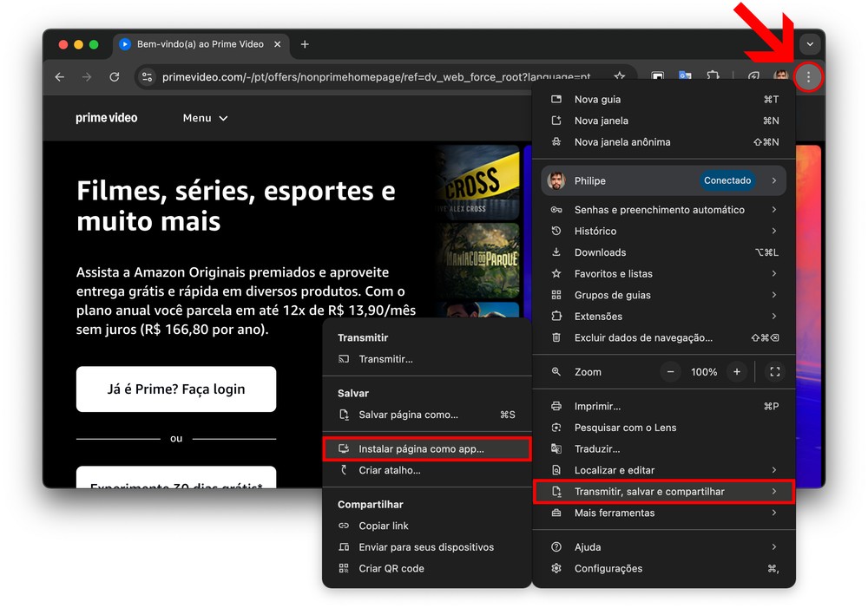Expand the Philipe profile entry
The image size is (868, 608).
coord(663,180)
